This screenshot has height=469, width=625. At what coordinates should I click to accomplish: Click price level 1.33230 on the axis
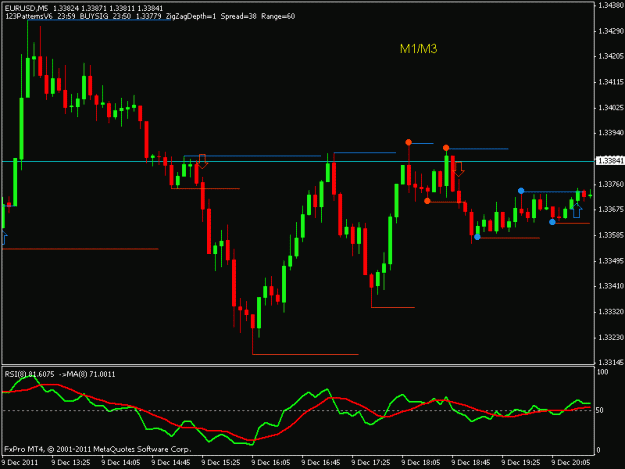tap(610, 337)
